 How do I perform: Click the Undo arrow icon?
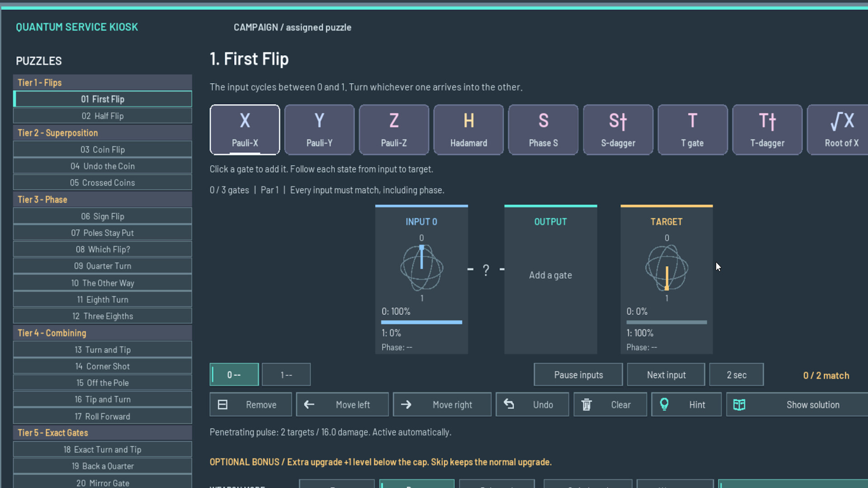[509, 404]
